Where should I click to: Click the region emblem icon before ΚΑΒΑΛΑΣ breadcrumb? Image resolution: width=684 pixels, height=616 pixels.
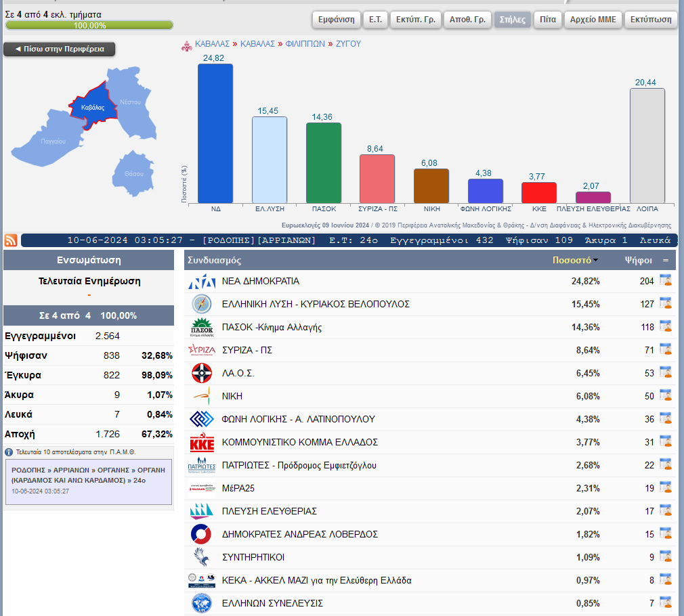[186, 45]
